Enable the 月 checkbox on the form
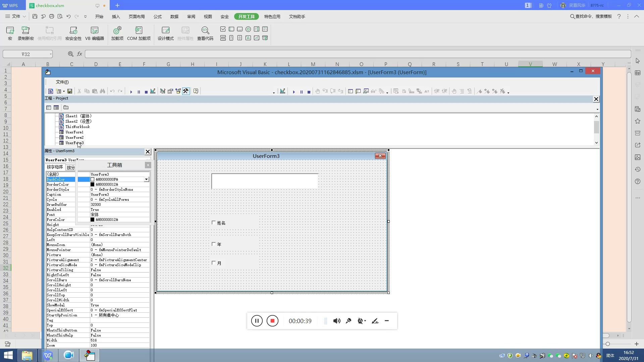Screen dimensions: 644x362 coord(214,263)
